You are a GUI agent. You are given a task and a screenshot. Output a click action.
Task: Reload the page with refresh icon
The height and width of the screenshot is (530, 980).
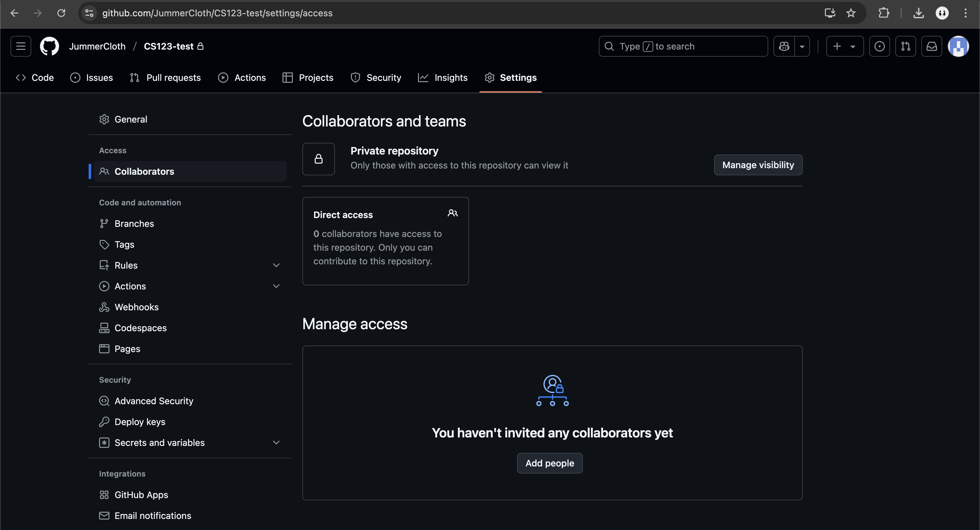coord(61,13)
